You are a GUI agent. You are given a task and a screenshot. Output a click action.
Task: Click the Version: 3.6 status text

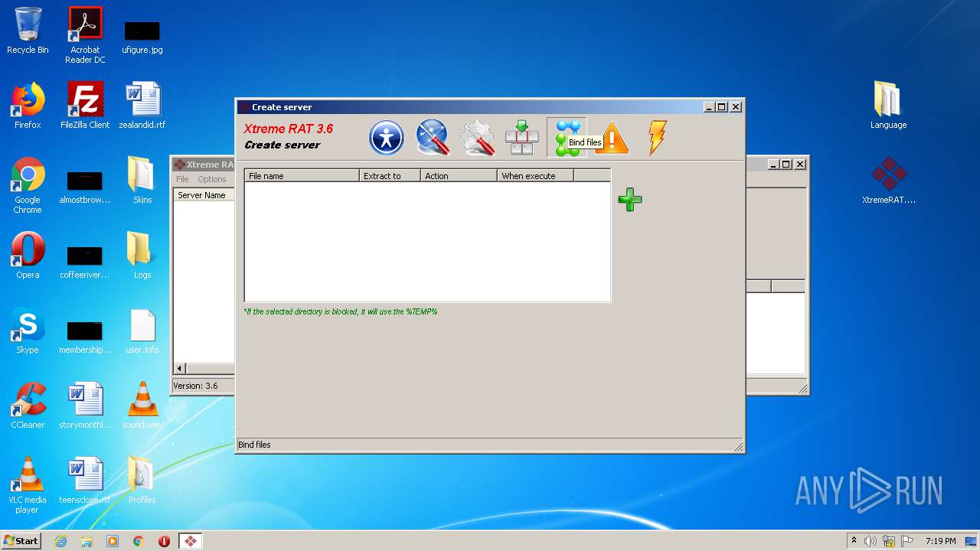click(x=195, y=386)
